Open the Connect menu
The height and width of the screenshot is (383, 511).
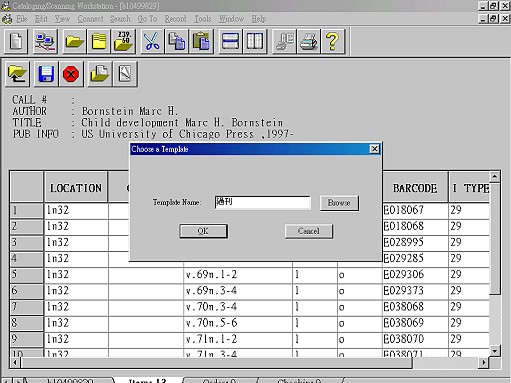click(90, 19)
